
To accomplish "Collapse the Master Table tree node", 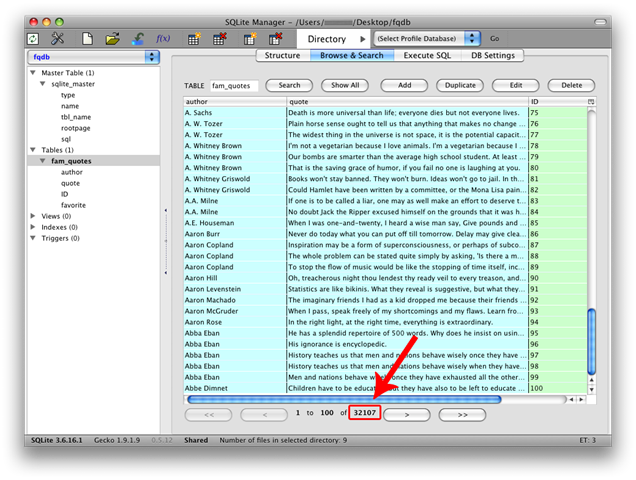I will coord(33,73).
